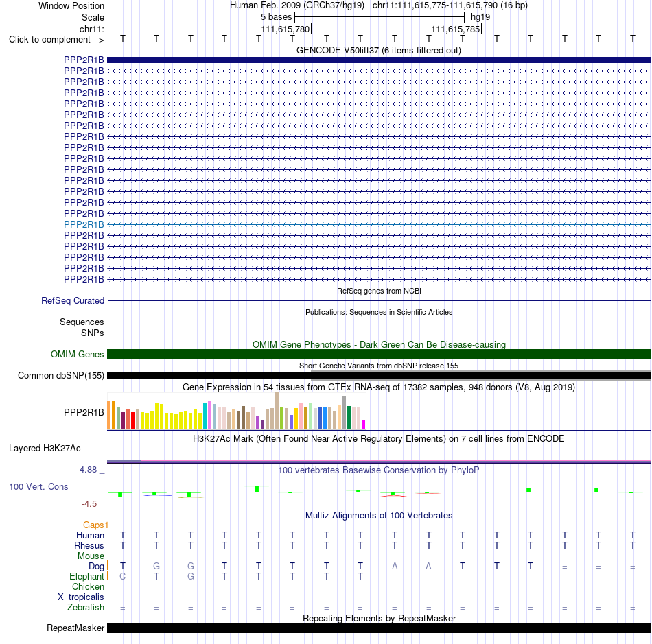Click the black RepeatMasker element bar
Image resolution: width=652 pixels, height=644 pixels.
click(x=379, y=628)
